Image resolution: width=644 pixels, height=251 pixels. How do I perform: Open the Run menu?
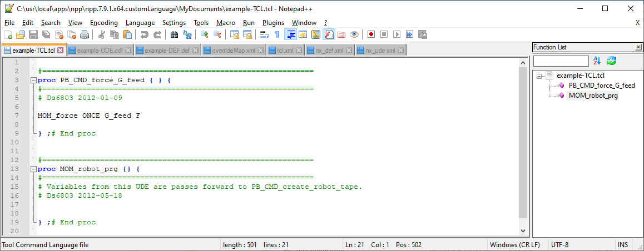[x=249, y=23]
